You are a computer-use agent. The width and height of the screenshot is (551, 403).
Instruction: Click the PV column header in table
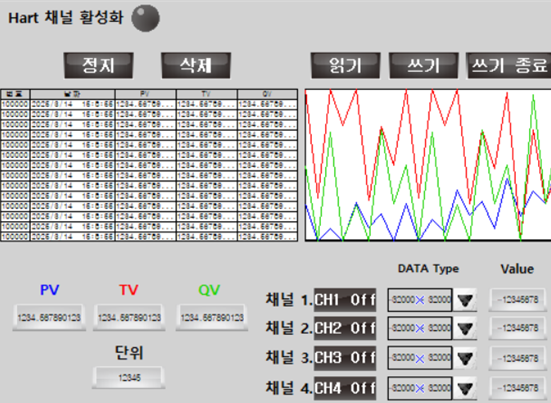coord(145,94)
